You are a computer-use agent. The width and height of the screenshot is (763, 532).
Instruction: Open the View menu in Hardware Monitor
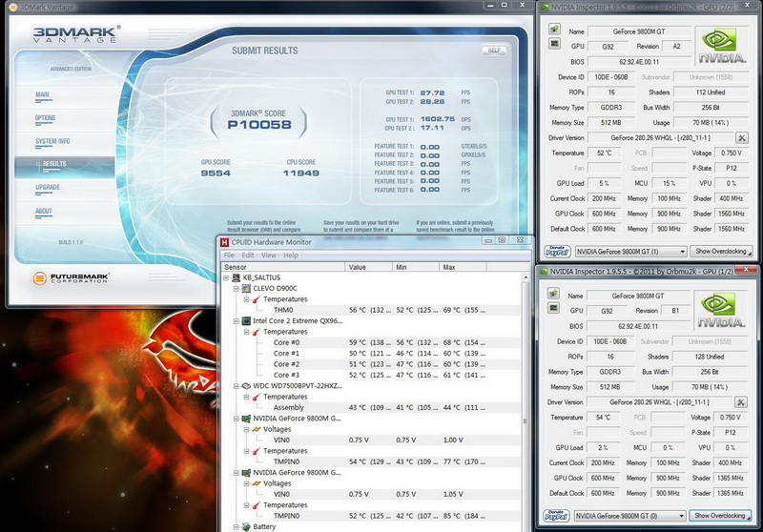(x=269, y=256)
